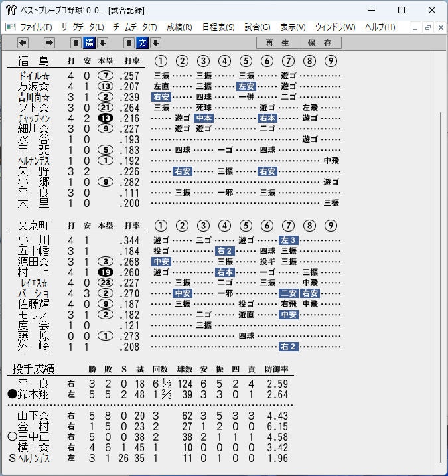Image resolution: width=448 pixels, height=476 pixels.
Task: Open the チームデータ(T) menu
Action: [x=135, y=27]
